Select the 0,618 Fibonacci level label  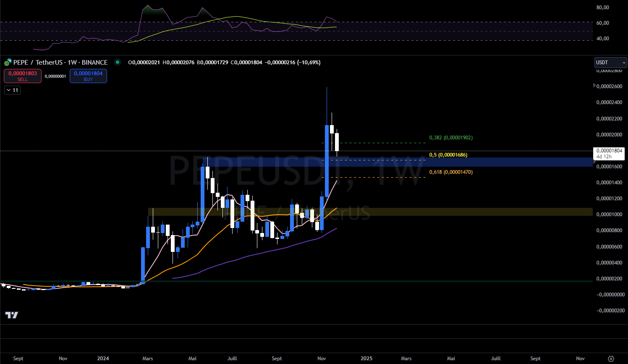450,172
